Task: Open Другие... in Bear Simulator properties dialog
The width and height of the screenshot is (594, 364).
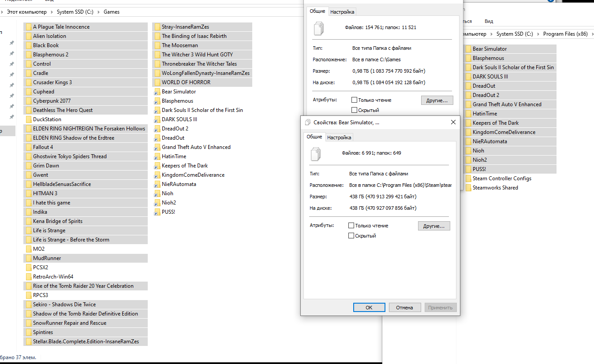Action: [434, 226]
